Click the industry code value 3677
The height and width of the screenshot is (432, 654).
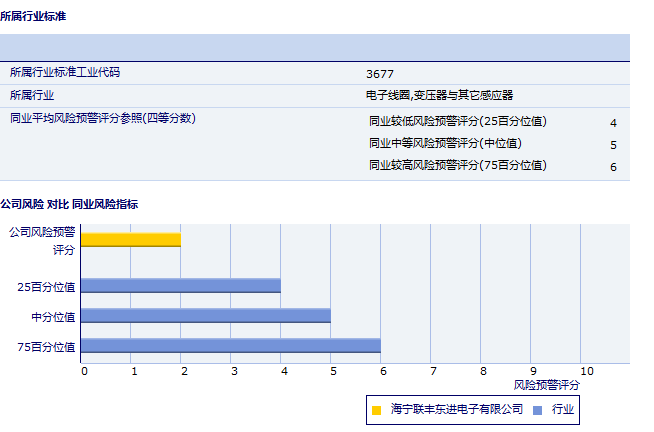[380, 74]
